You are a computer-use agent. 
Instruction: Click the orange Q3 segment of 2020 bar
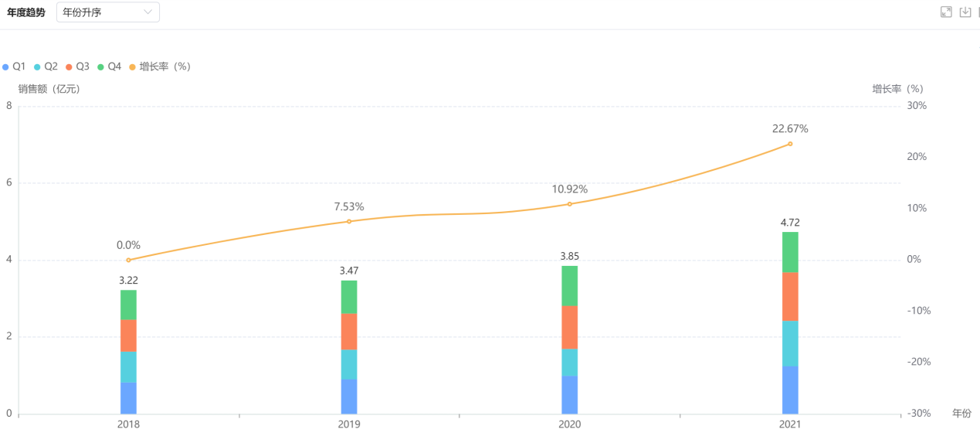pyautogui.click(x=570, y=327)
